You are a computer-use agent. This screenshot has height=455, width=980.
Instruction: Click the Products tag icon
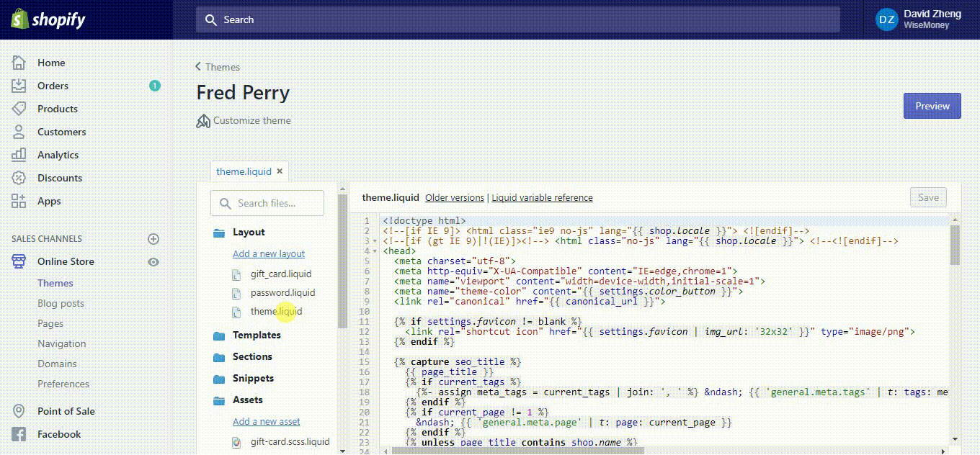coord(19,109)
